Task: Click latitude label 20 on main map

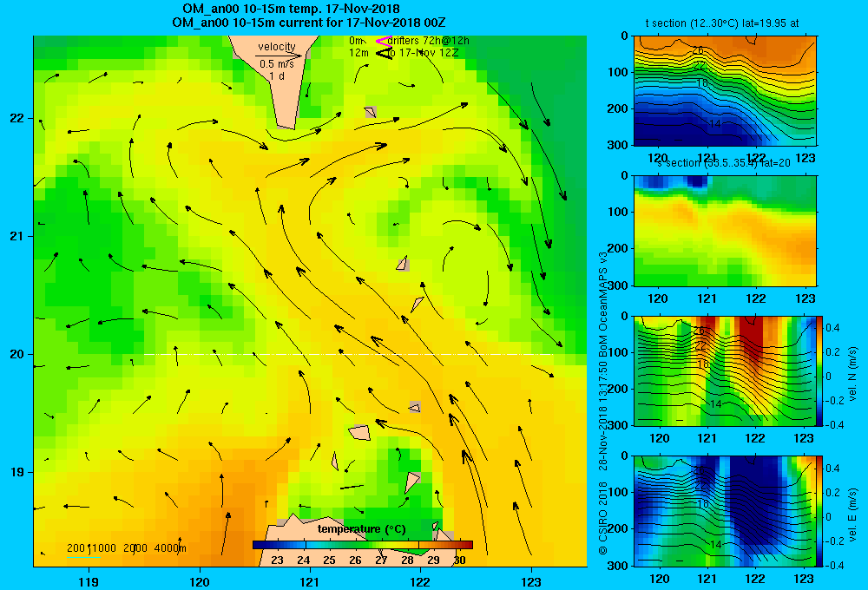Action: (x=17, y=354)
